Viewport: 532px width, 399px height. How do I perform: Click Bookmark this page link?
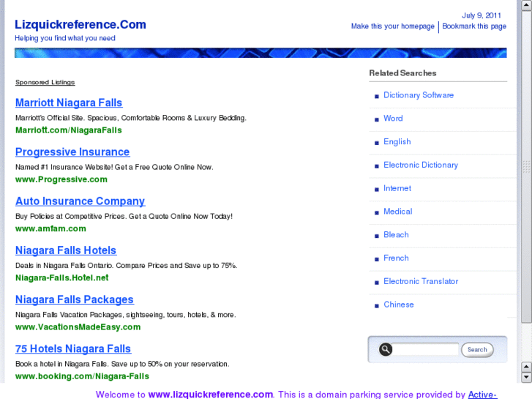pos(474,26)
